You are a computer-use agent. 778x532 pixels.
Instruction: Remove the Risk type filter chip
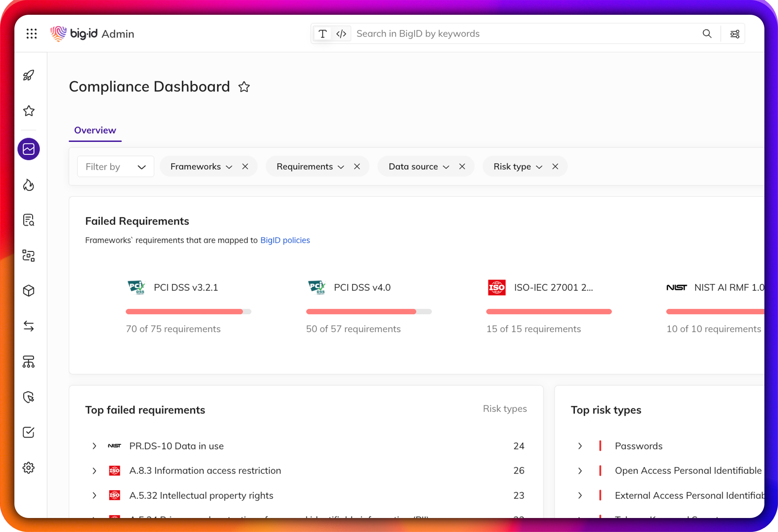[555, 166]
